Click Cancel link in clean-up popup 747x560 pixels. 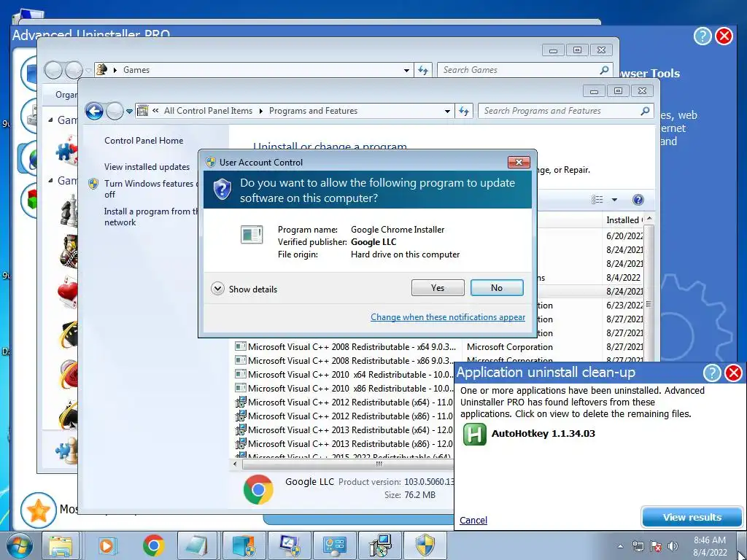(473, 520)
